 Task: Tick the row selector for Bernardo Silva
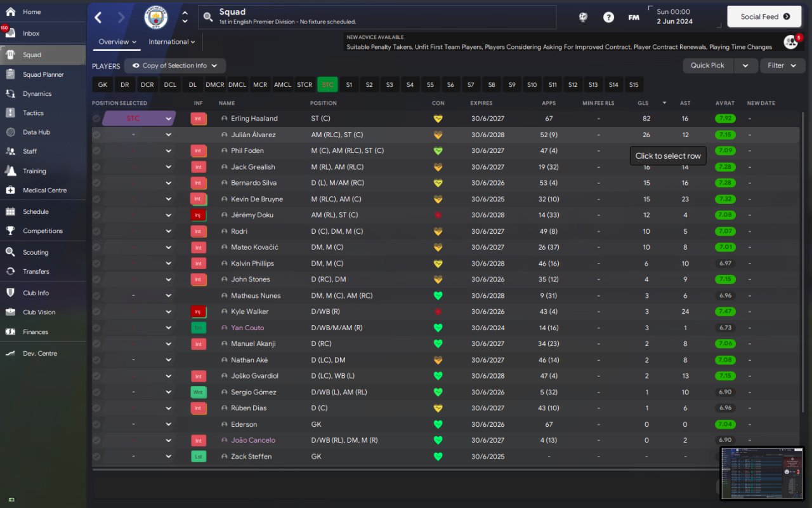96,183
